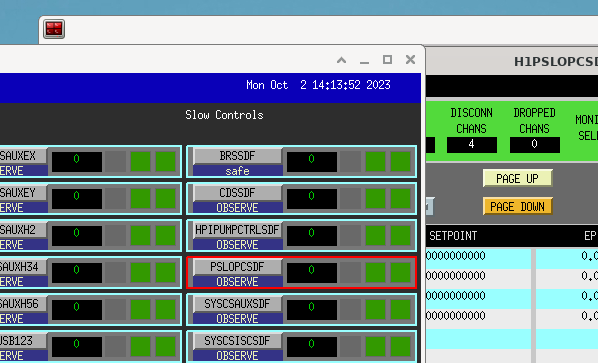The height and width of the screenshot is (363, 598).
Task: Click the SETPOINT column header
Action: tap(453, 236)
